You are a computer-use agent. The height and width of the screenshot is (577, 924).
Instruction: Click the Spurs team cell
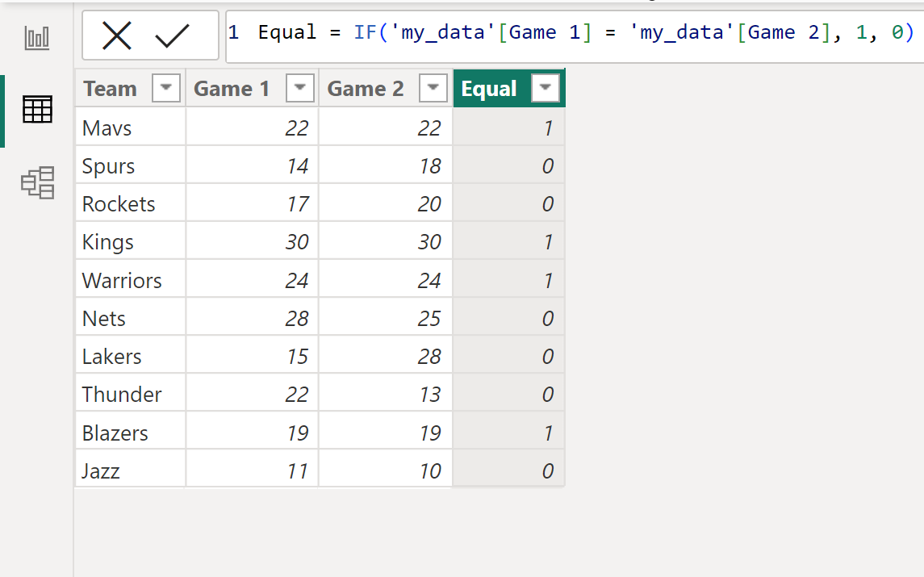pos(130,165)
